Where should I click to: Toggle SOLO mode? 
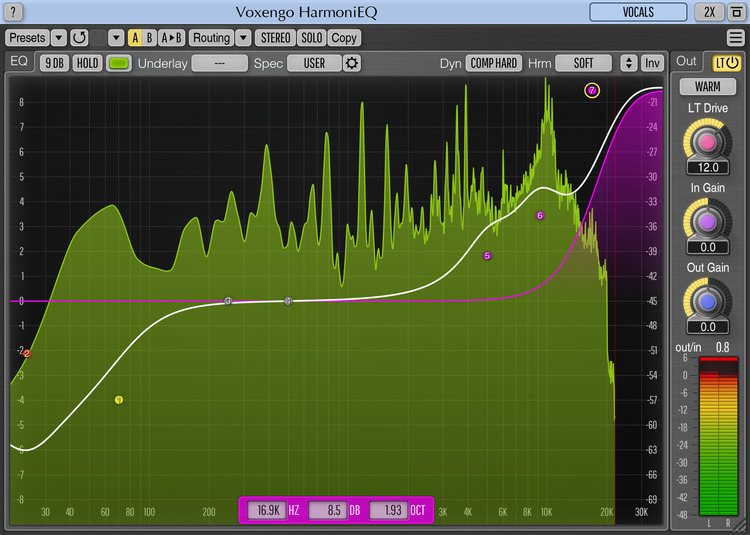click(311, 38)
